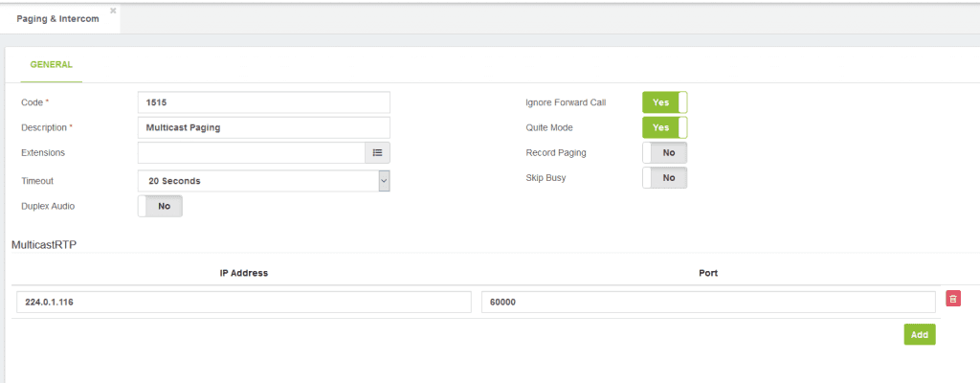The width and height of the screenshot is (980, 383).
Task: Click the Record Paging label
Action: 556,152
